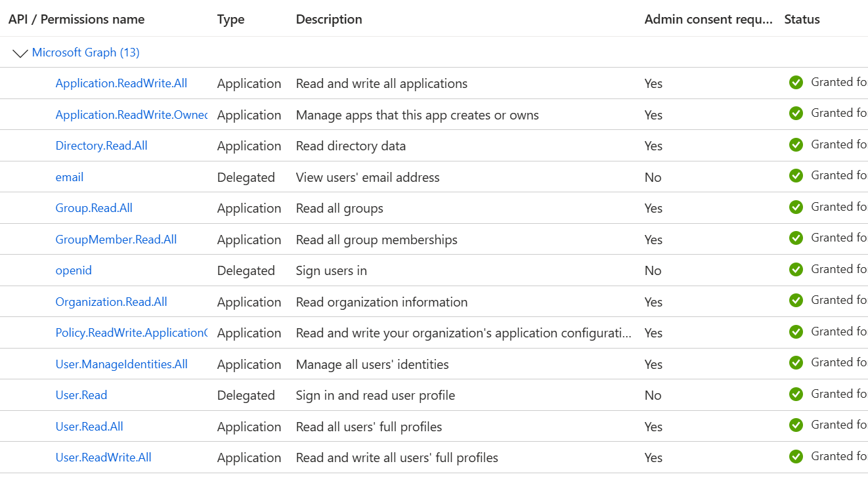This screenshot has height=489, width=868.
Task: Click the granted status icon for Application.ReadWrite.All
Action: 796,82
